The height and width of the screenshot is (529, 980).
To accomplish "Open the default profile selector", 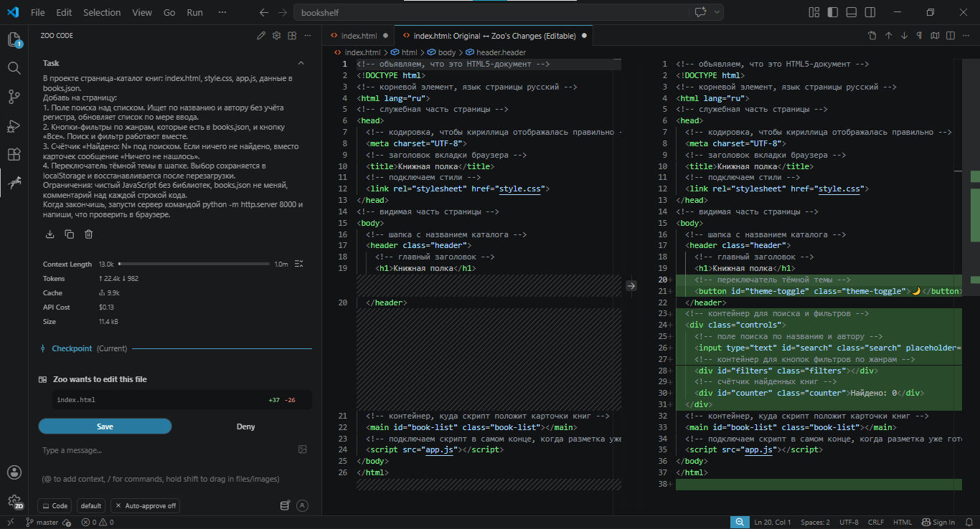I will click(91, 505).
